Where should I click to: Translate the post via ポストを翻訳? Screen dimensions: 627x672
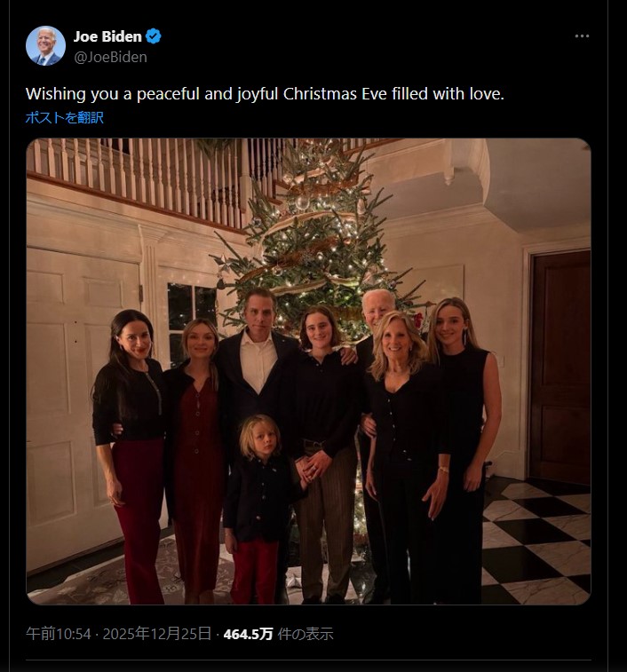tap(65, 117)
